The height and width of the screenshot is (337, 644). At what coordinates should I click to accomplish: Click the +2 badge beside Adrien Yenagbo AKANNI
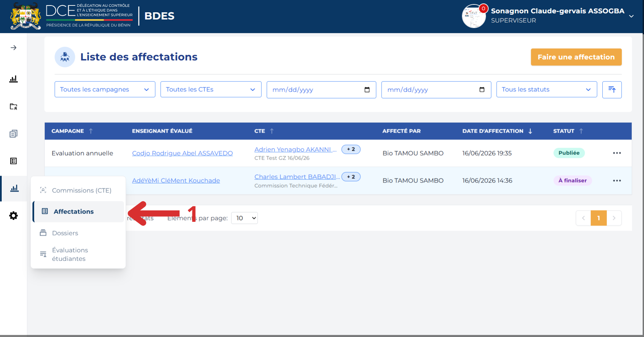[351, 149]
